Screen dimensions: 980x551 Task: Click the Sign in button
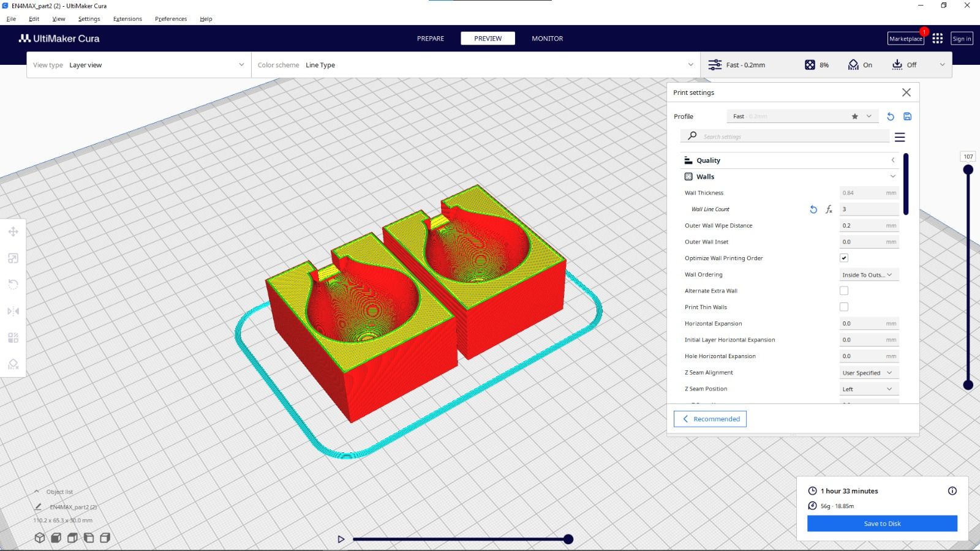point(962,39)
